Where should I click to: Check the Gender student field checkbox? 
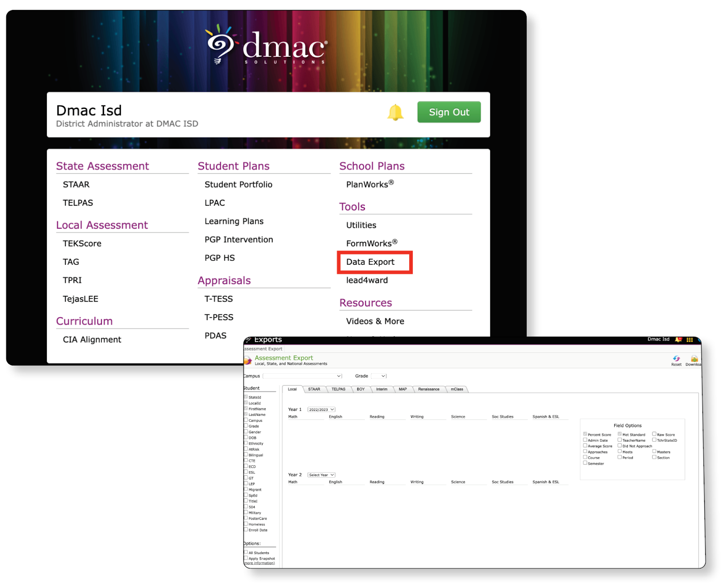point(246,432)
